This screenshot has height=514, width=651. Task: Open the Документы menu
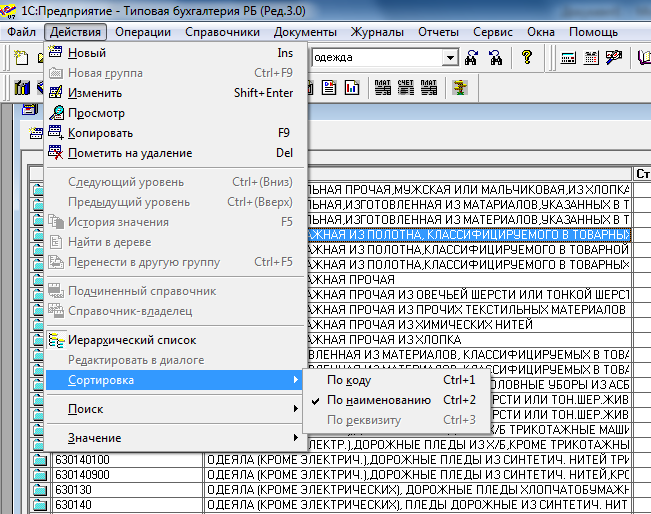(305, 32)
